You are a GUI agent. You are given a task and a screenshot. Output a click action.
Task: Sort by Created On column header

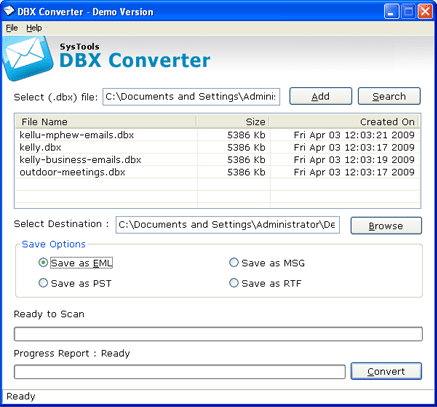(x=344, y=122)
